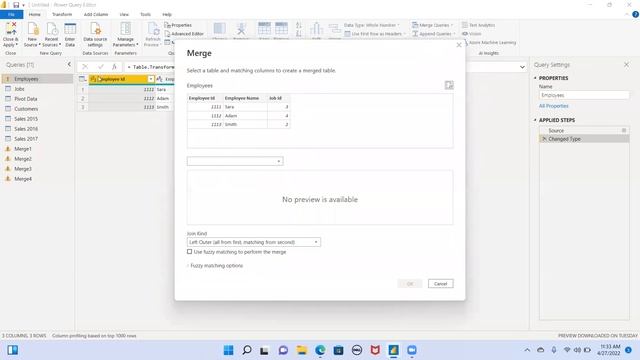Click the Refresh Preview icon

(153, 29)
